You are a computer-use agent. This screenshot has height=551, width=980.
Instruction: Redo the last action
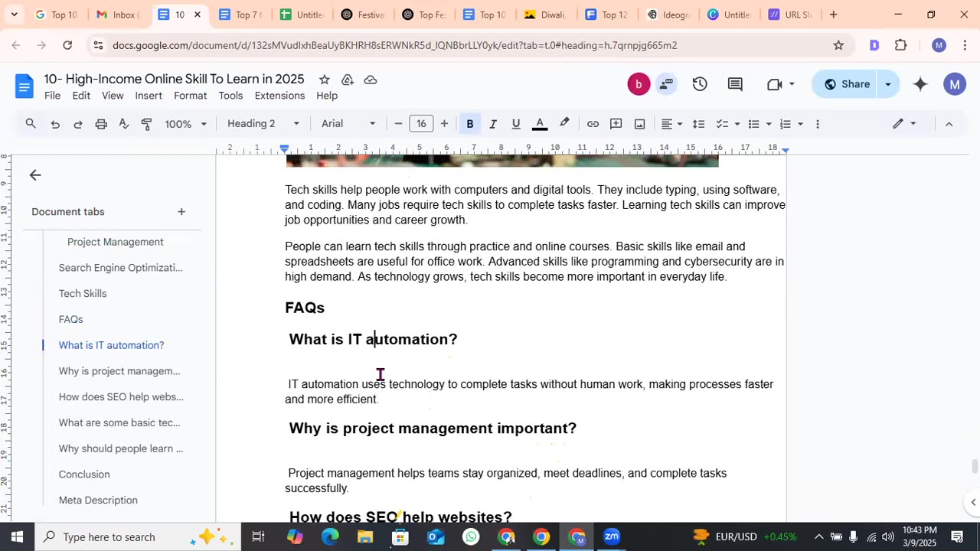click(78, 124)
